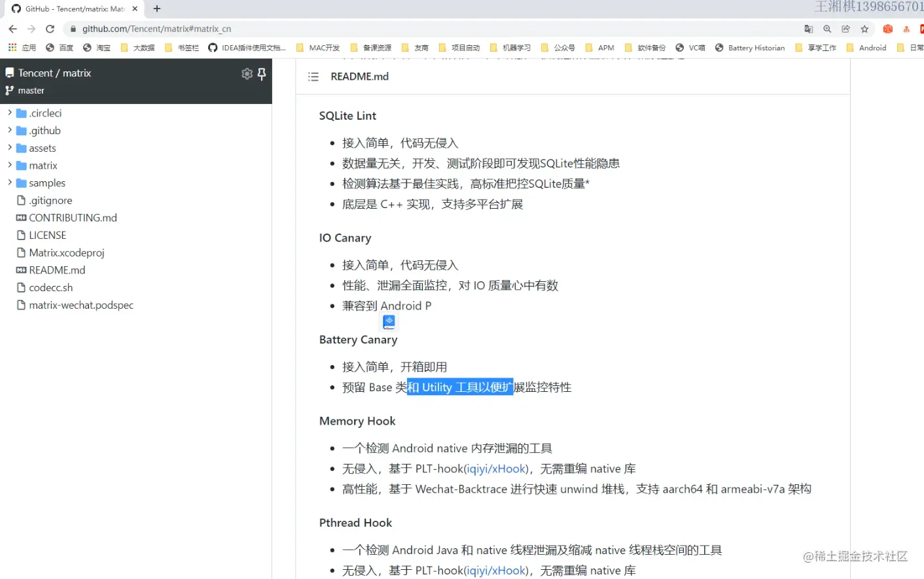Screen dimensions: 924x579
Task: Open the MAC开发 bookmark folder
Action: (x=318, y=48)
